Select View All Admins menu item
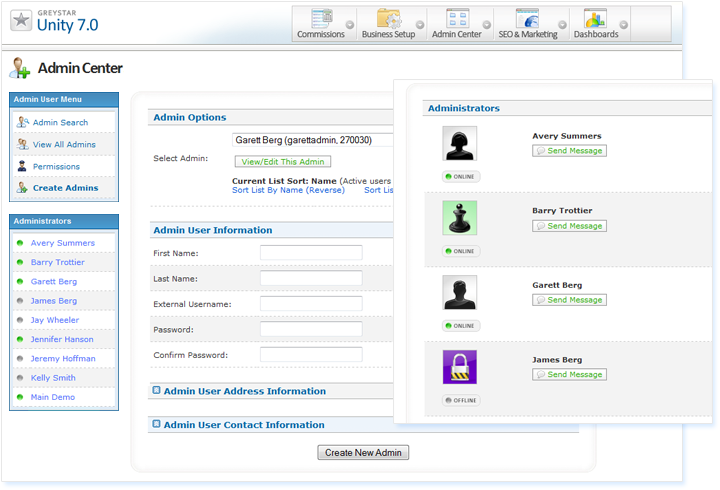The width and height of the screenshot is (720, 490). pyautogui.click(x=64, y=145)
